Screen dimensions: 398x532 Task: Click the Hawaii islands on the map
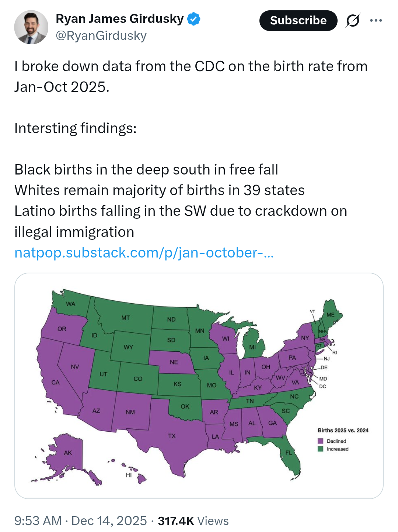click(x=142, y=479)
